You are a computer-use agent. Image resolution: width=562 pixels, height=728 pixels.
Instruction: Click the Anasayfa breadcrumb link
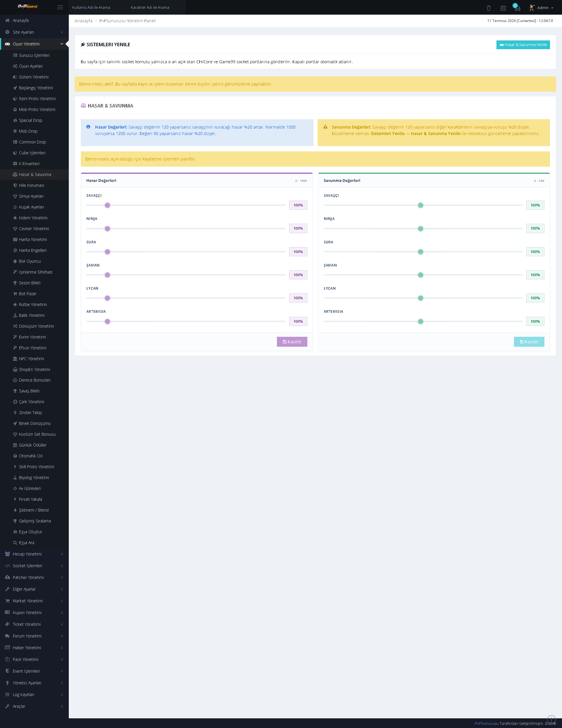[x=84, y=21]
